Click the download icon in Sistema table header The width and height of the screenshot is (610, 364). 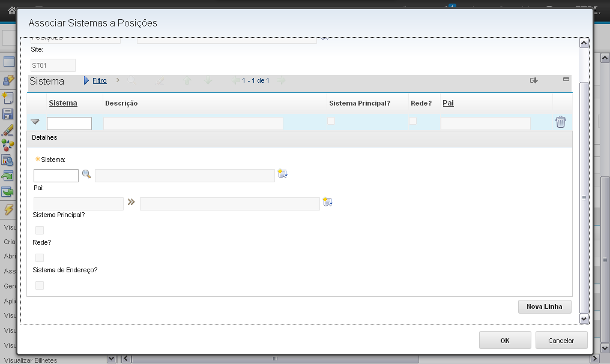534,80
